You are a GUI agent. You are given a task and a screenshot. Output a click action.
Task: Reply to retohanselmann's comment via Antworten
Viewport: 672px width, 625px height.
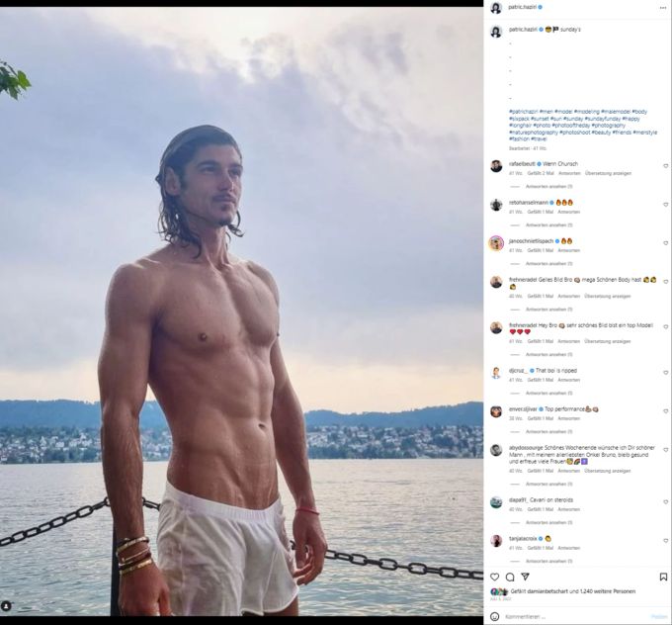coord(568,212)
